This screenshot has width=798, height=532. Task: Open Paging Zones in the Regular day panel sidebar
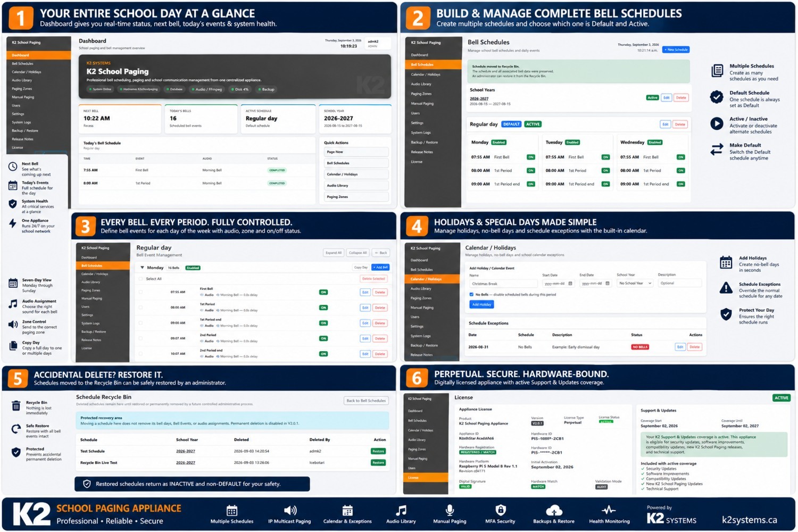tap(90, 290)
